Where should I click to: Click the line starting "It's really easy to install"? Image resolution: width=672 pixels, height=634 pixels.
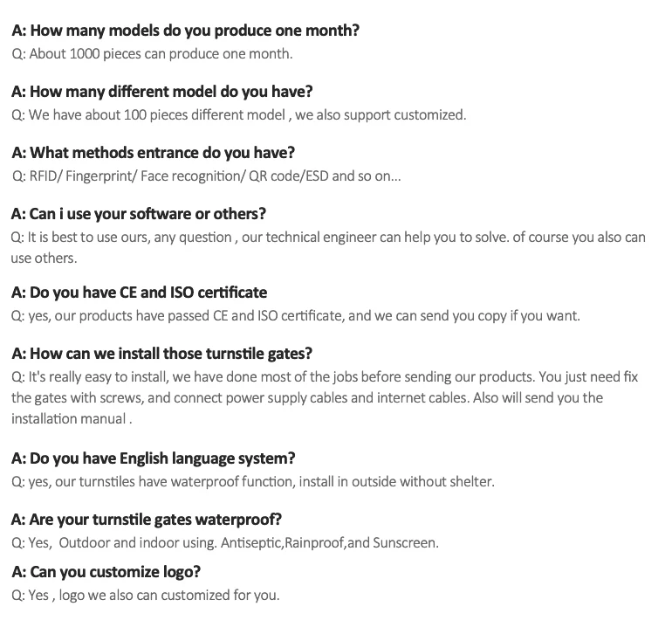click(325, 376)
